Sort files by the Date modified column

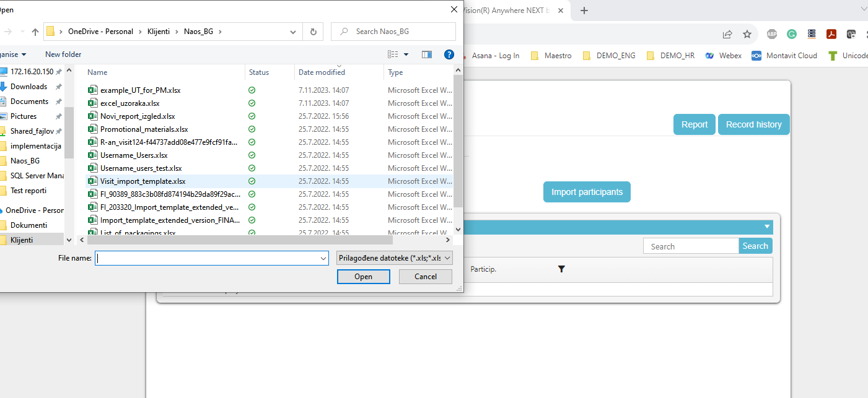(x=322, y=72)
